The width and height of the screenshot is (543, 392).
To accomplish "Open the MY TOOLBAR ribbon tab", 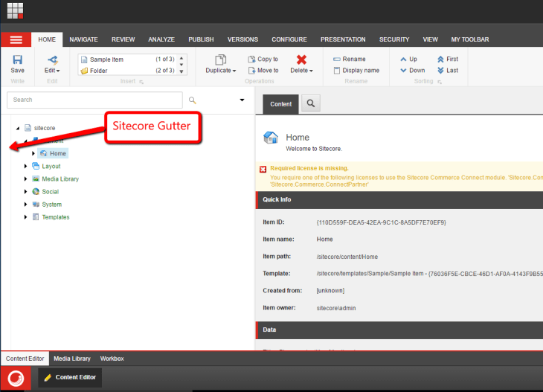I will [x=470, y=39].
